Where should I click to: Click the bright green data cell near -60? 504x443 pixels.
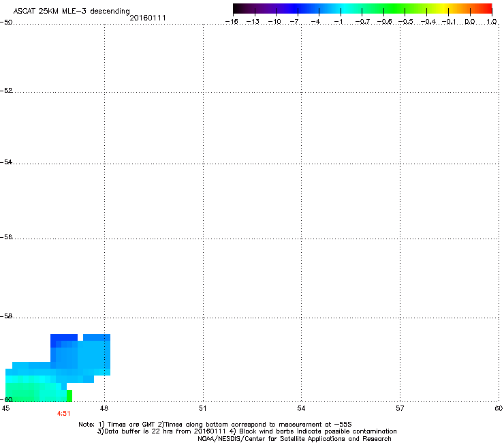(x=69, y=396)
